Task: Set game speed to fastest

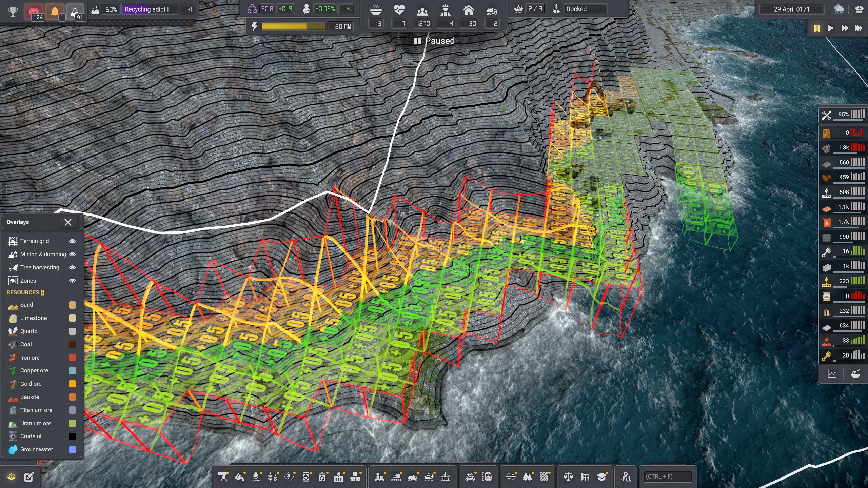Action: (859, 28)
